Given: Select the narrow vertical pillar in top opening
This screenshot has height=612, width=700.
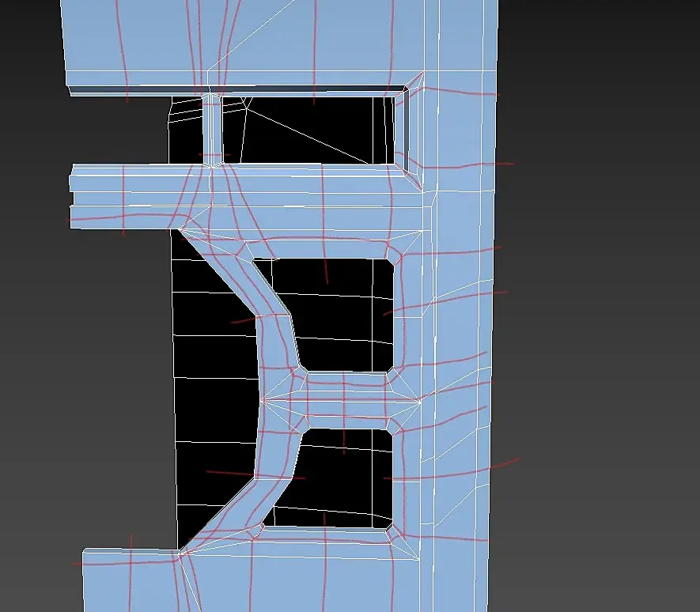Looking at the screenshot, I should click(212, 130).
